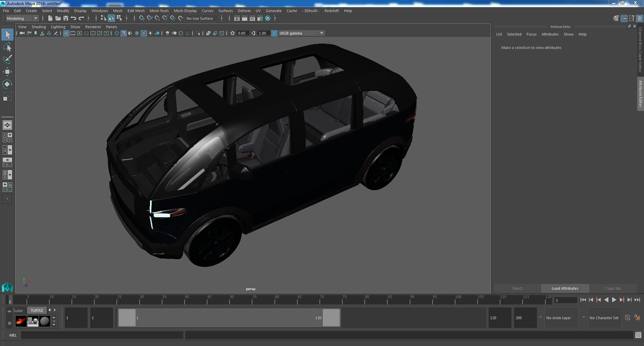Choose the Paint selection tool
The height and width of the screenshot is (346, 644).
click(x=7, y=60)
